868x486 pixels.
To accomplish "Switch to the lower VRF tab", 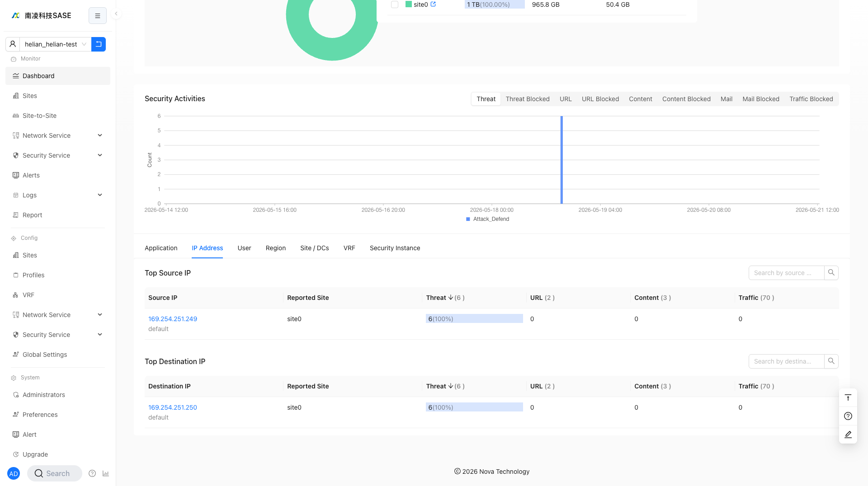I will tap(349, 248).
